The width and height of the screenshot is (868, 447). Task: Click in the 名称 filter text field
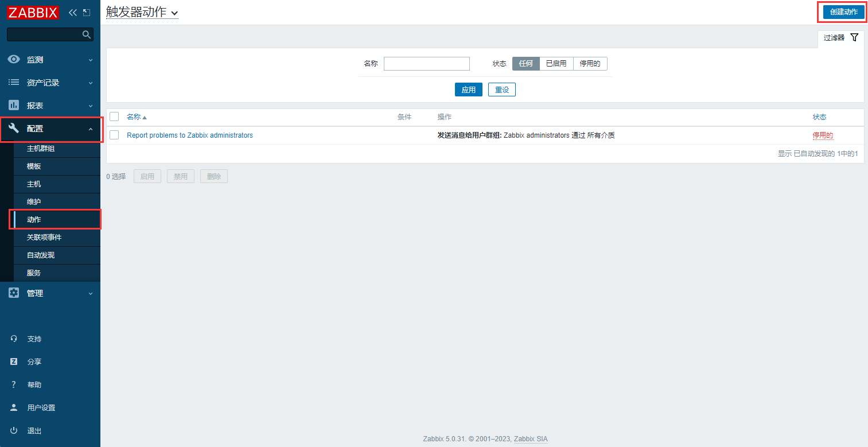(426, 64)
